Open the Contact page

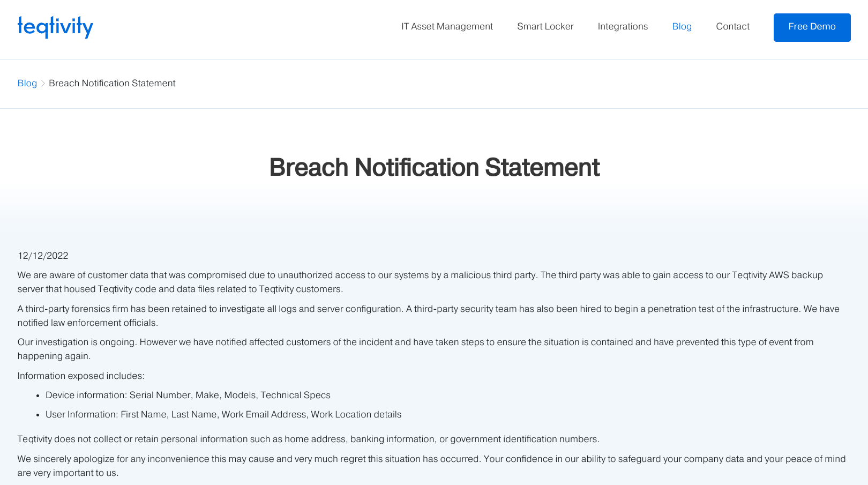732,26
